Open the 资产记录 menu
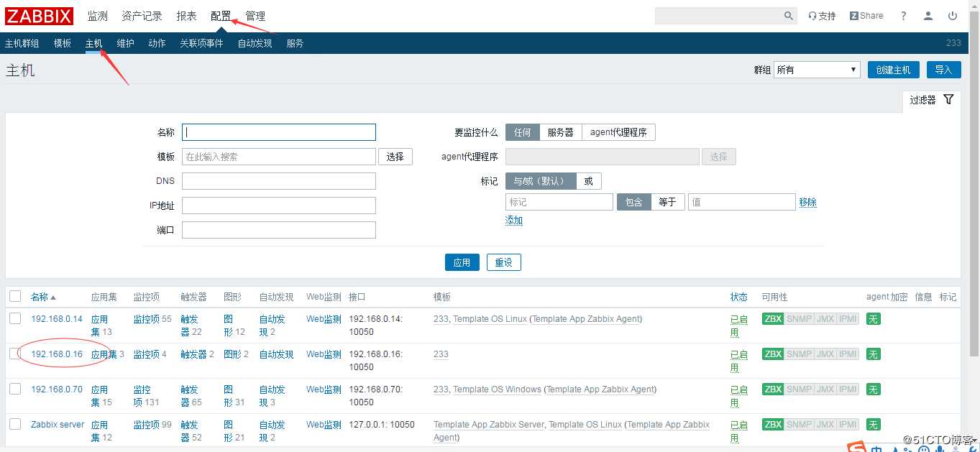 [x=142, y=16]
